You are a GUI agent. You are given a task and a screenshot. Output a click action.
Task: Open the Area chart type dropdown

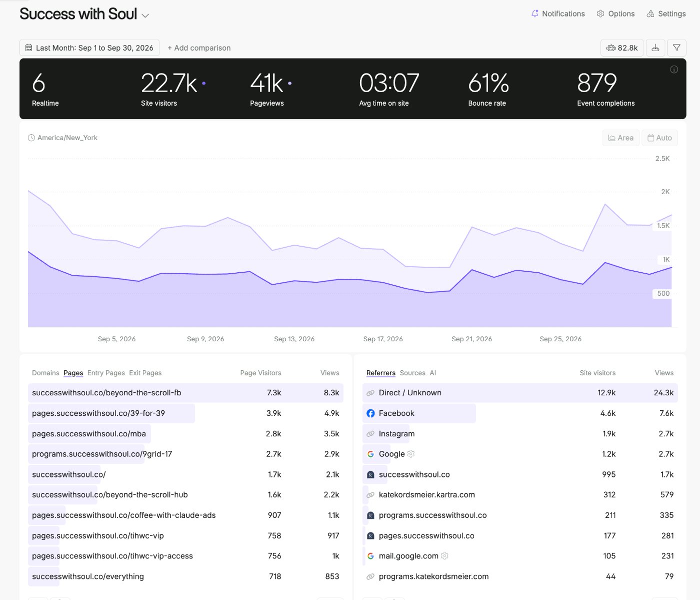[x=620, y=138]
